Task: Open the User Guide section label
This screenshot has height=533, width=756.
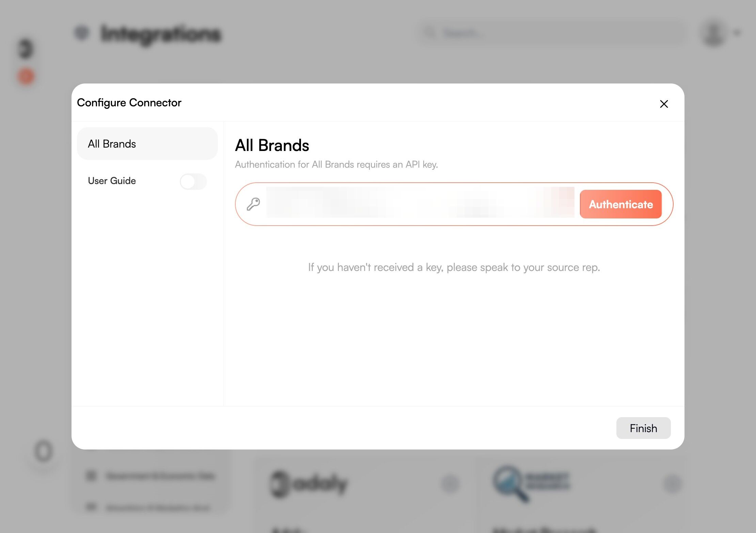Action: tap(112, 181)
